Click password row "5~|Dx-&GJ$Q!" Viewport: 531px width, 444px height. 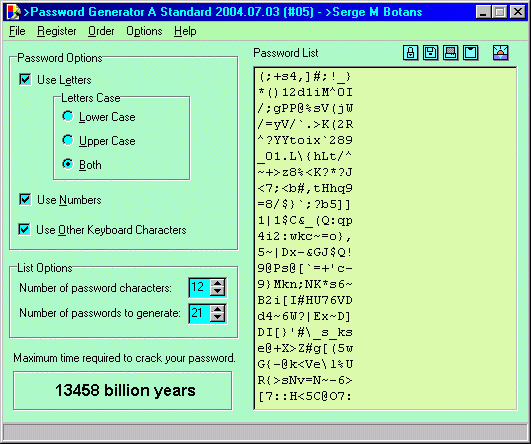(305, 252)
